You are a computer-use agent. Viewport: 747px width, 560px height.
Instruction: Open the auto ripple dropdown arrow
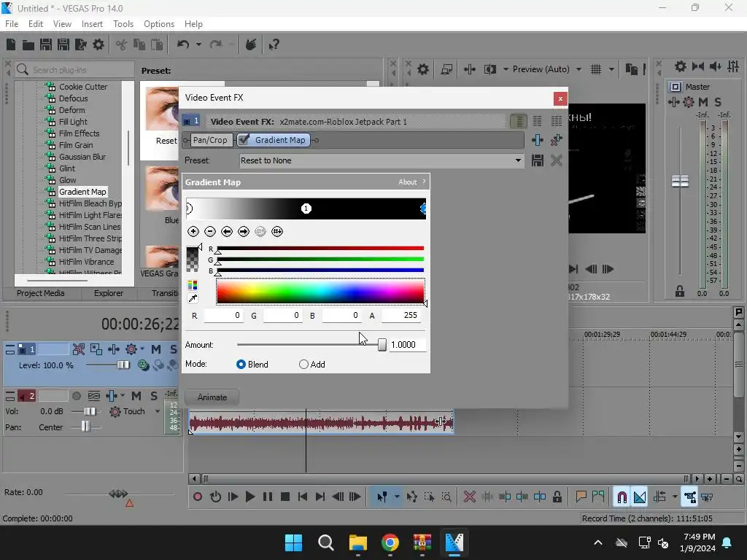click(675, 497)
